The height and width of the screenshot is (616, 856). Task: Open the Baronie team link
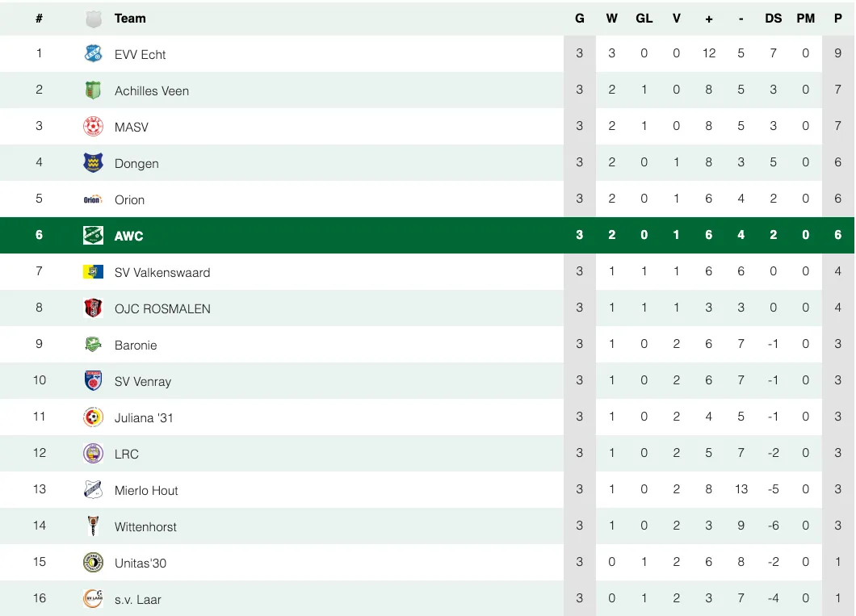(x=136, y=346)
